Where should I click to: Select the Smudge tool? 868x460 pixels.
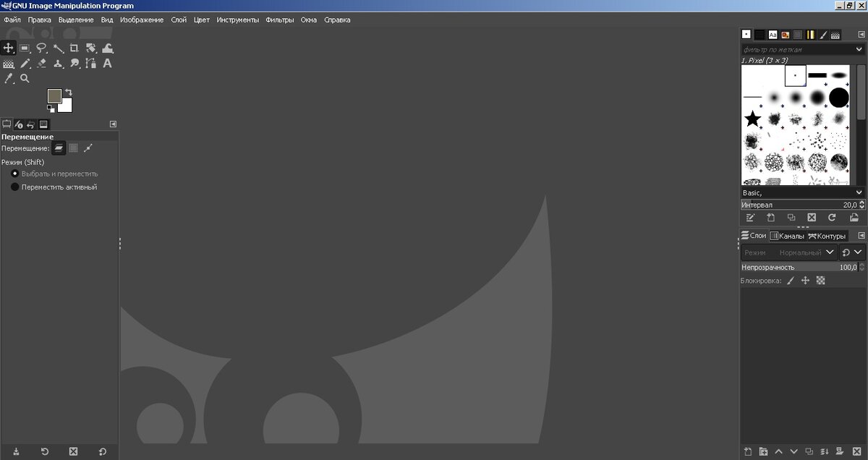[x=75, y=64]
